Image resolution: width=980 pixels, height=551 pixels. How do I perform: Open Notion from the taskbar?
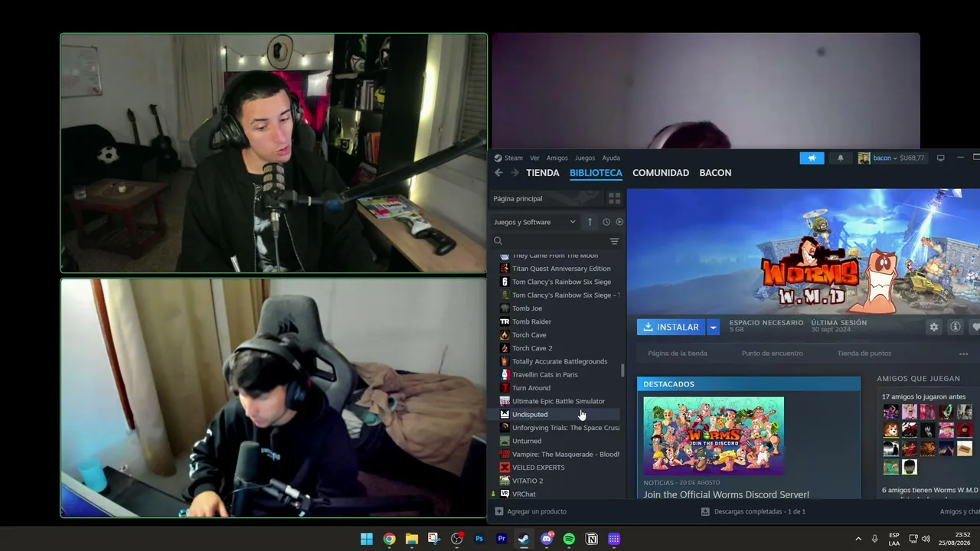pyautogui.click(x=591, y=539)
